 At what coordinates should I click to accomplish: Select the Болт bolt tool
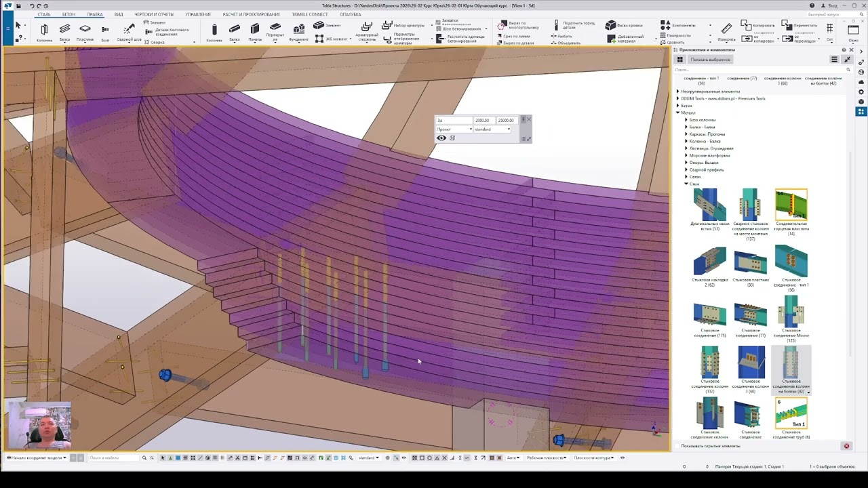pyautogui.click(x=105, y=32)
